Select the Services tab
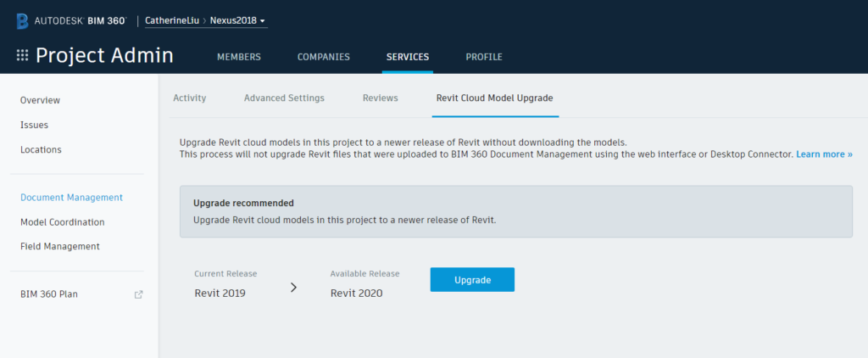868x358 pixels. tap(408, 57)
